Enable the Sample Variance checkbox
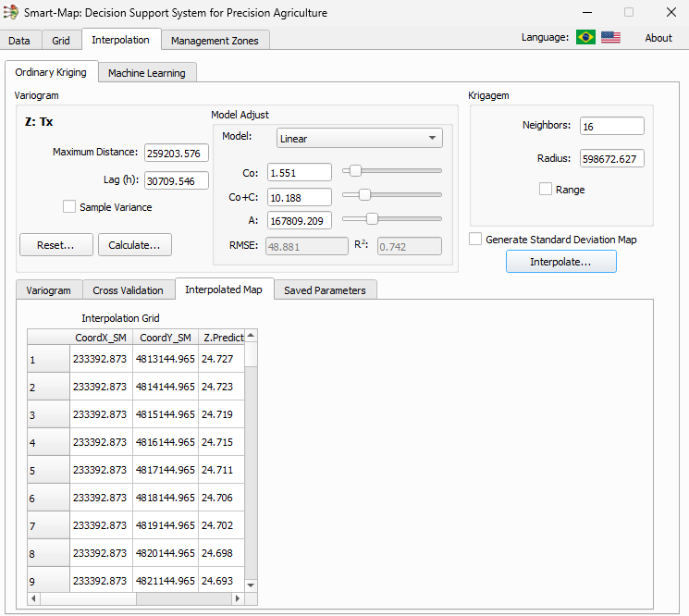Viewport: 689px width, 616px height. pyautogui.click(x=69, y=207)
